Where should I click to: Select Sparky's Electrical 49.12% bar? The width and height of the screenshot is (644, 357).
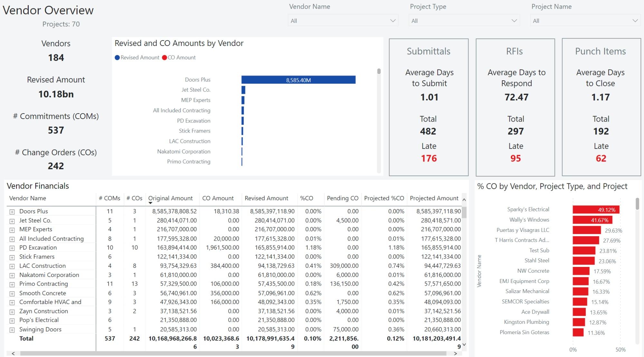(x=596, y=210)
